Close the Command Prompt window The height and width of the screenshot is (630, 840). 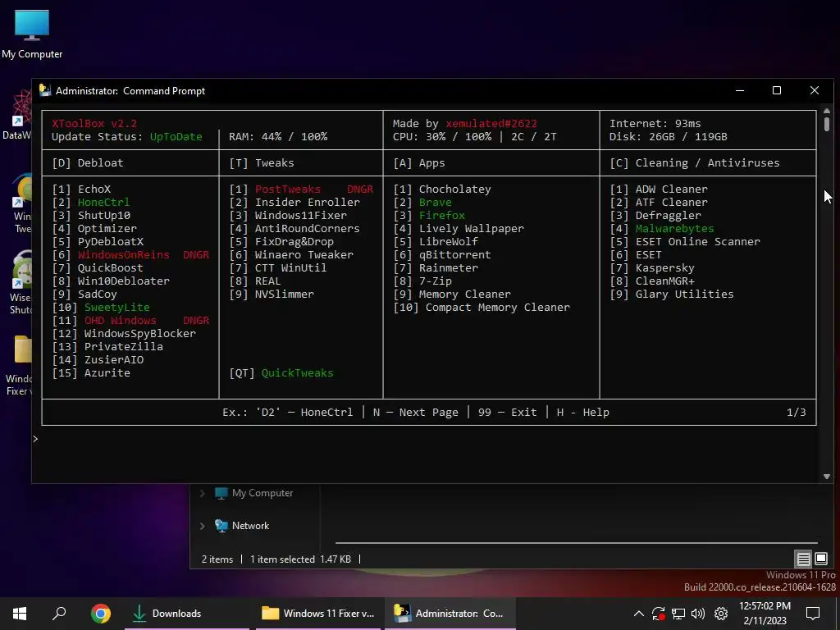(815, 90)
